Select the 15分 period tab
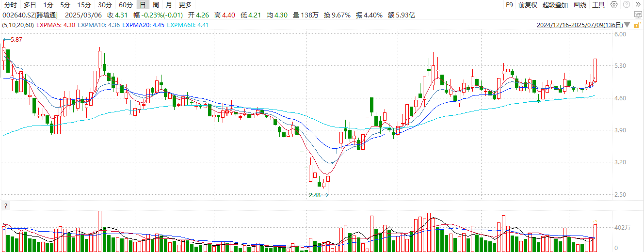The width and height of the screenshot is (644, 252). point(84,5)
